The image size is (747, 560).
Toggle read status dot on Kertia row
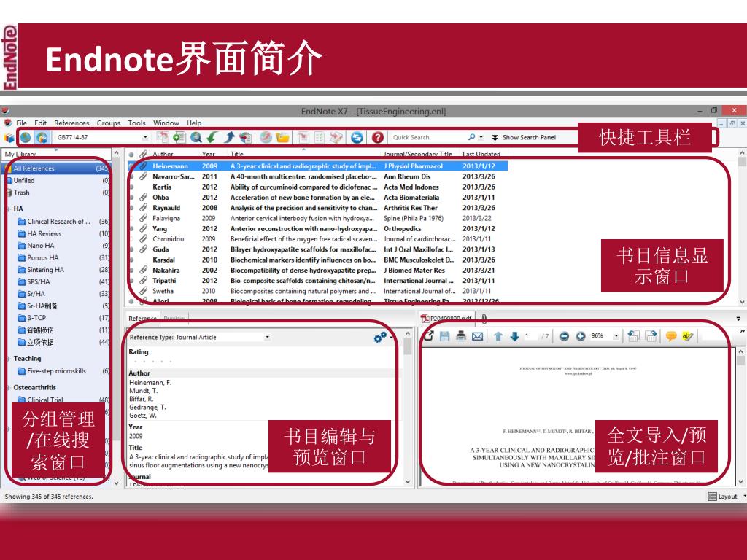click(131, 187)
